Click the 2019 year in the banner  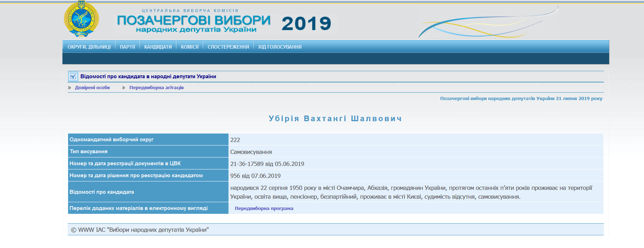pos(306,24)
